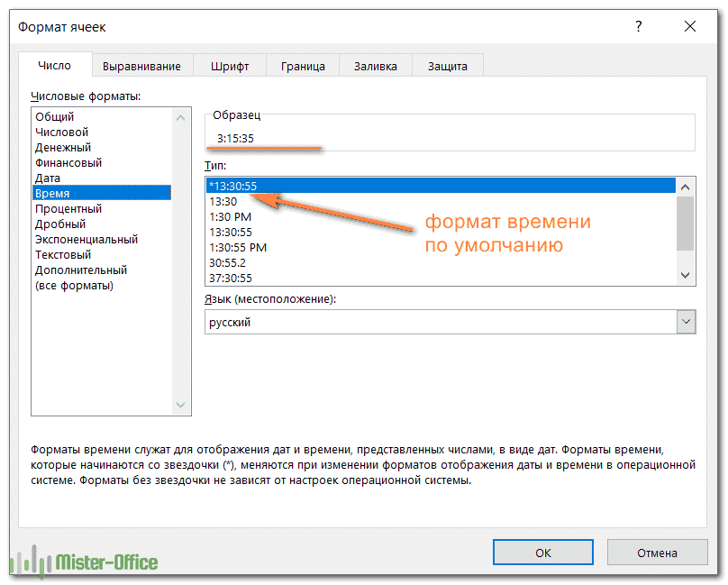Select the 1:30:55 PM time type
The height and width of the screenshot is (585, 728).
[x=441, y=248]
